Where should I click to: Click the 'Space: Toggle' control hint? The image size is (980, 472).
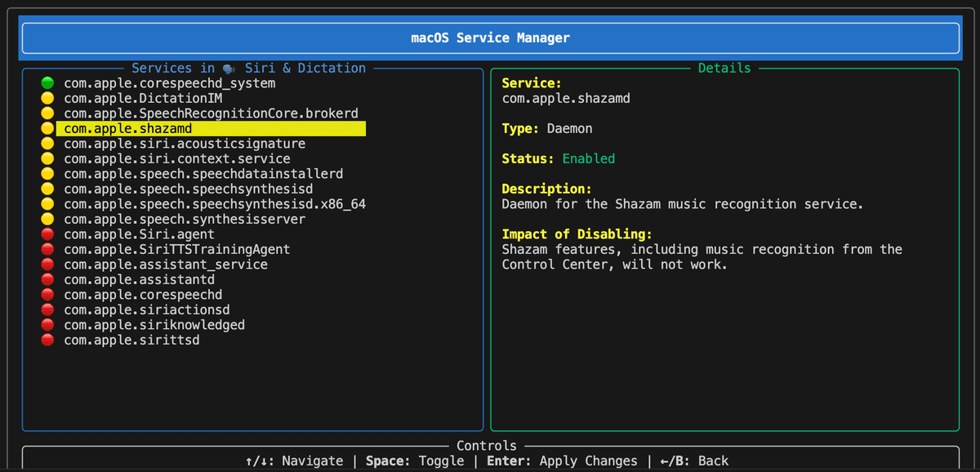415,461
